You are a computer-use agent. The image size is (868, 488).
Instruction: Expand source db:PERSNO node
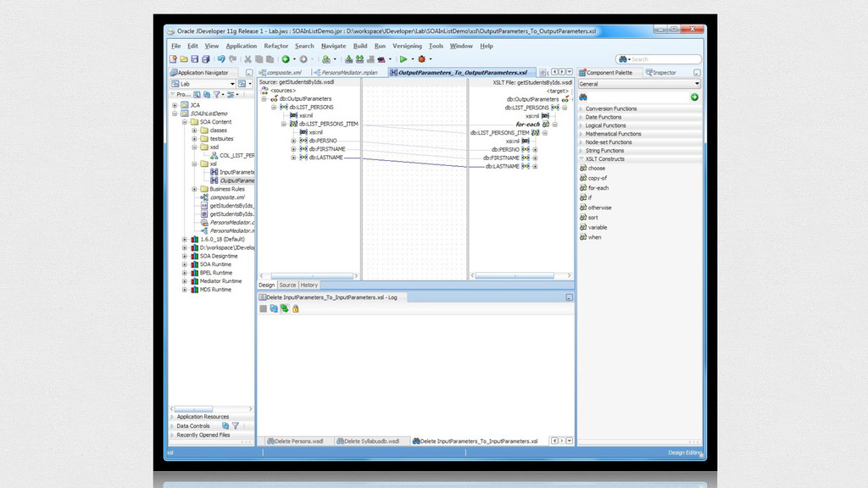point(293,141)
